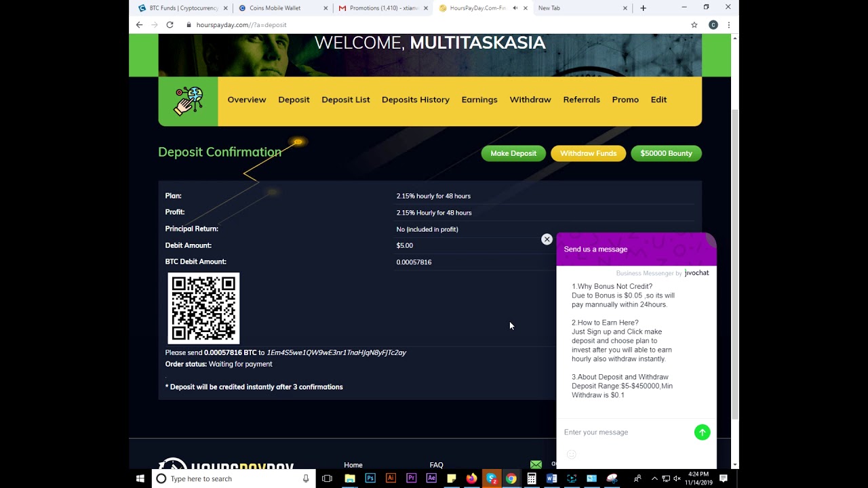Viewport: 868px width, 488px height.
Task: Bookmark this page with star icon
Action: click(x=694, y=24)
